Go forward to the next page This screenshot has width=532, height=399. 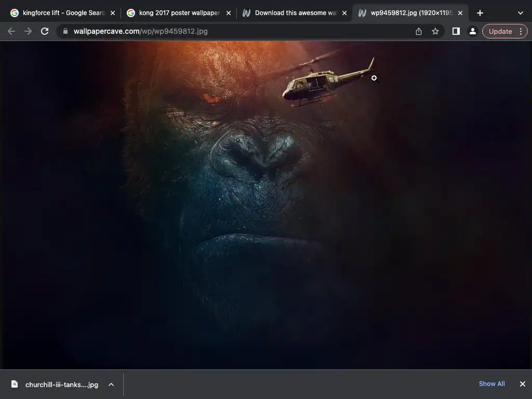28,31
